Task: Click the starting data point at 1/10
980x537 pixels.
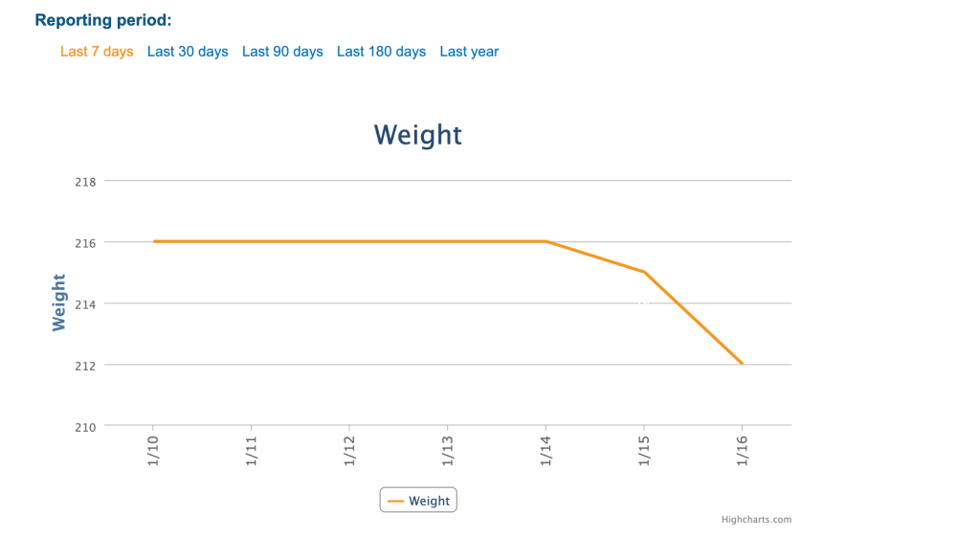Action: tap(154, 241)
